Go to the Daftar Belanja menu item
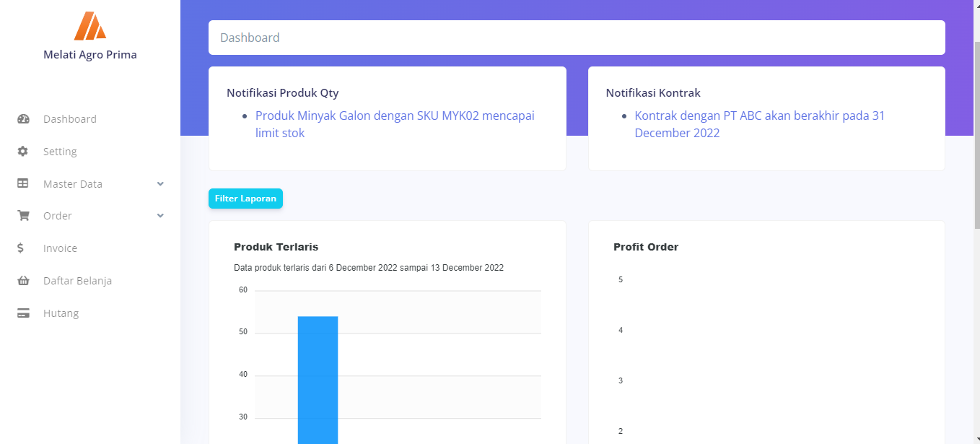The height and width of the screenshot is (444, 980). pyautogui.click(x=77, y=281)
